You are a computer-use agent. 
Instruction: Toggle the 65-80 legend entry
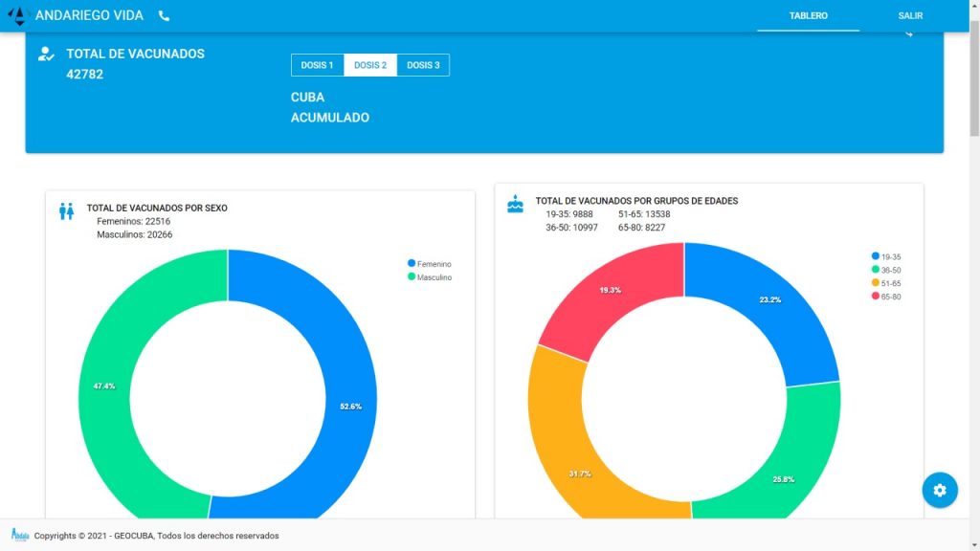coord(890,298)
